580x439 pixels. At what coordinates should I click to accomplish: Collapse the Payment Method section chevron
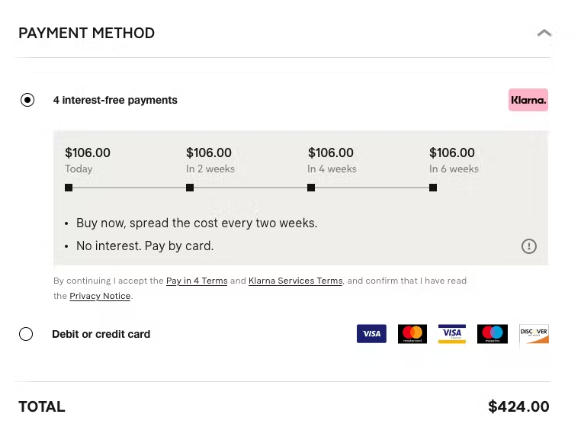(x=544, y=33)
